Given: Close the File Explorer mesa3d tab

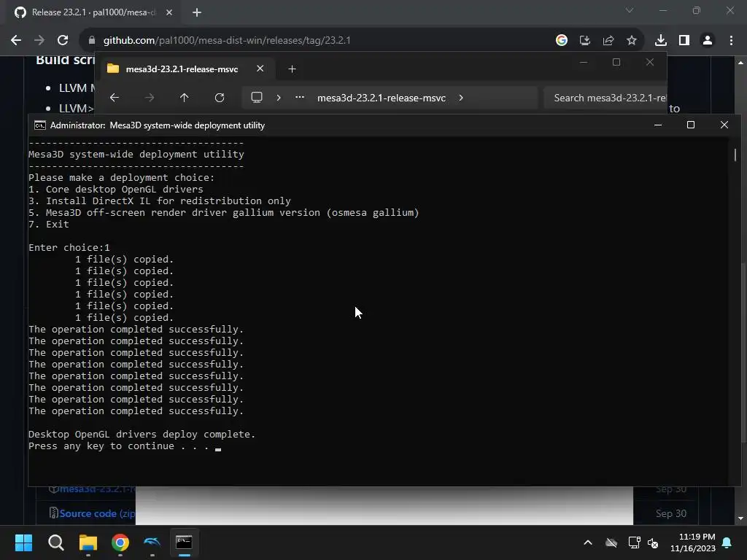Looking at the screenshot, I should tap(260, 69).
